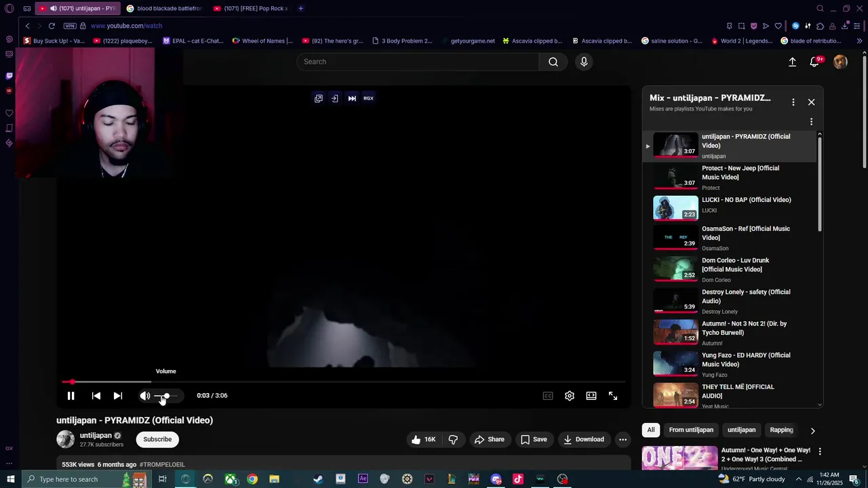Open Twitch in the Opera sidebar
868x488 pixels.
tap(9, 76)
